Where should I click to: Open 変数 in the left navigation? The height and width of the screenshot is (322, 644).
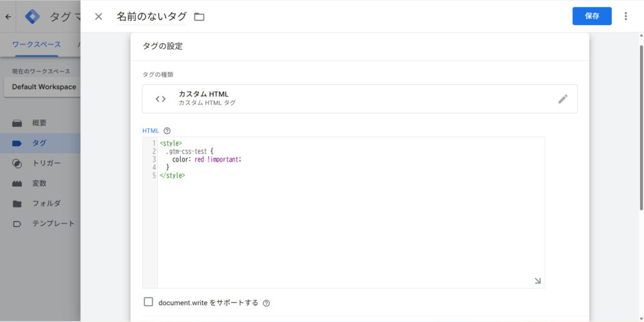point(39,183)
